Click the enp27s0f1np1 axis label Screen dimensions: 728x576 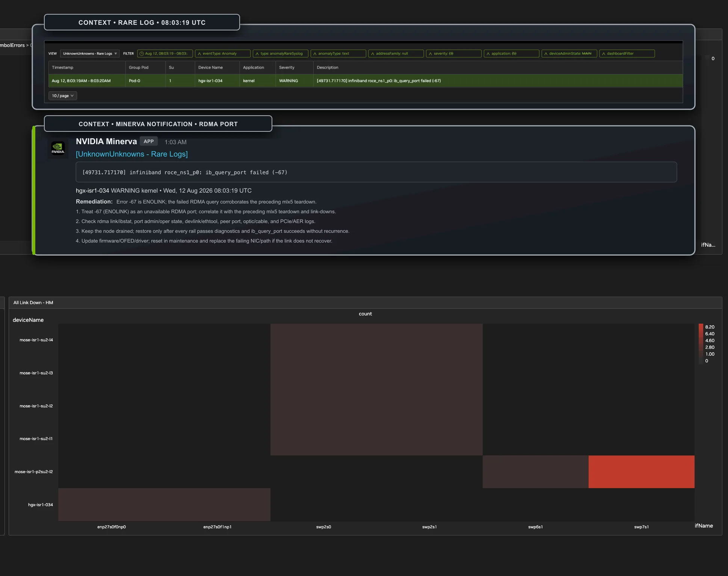pos(217,527)
